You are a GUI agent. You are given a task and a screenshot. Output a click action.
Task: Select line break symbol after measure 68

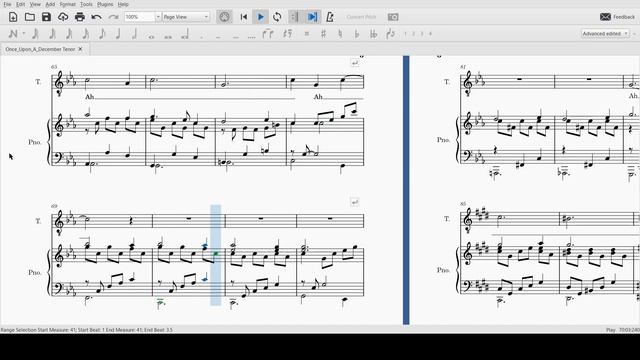(354, 63)
